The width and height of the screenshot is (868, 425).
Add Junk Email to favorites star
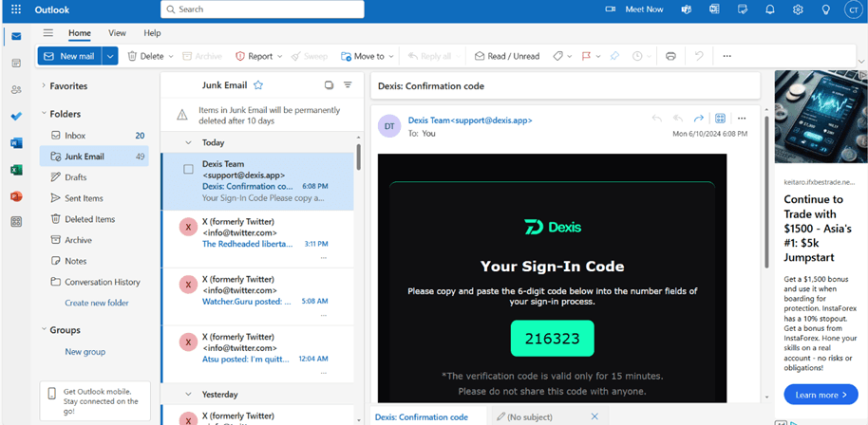click(x=258, y=85)
